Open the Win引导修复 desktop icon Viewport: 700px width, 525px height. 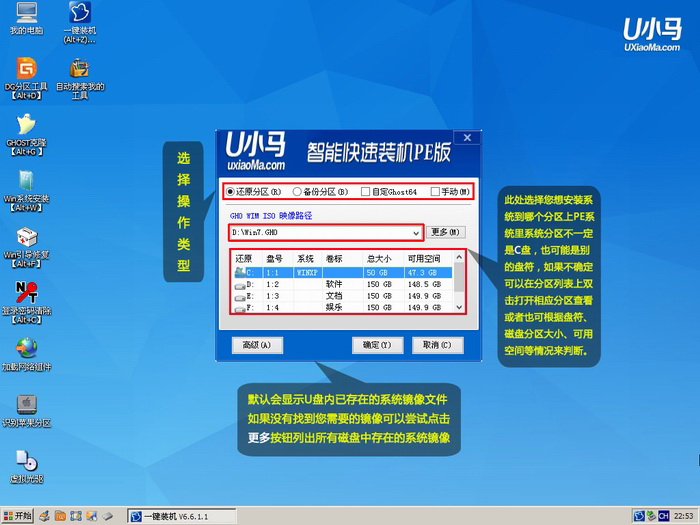(x=26, y=247)
